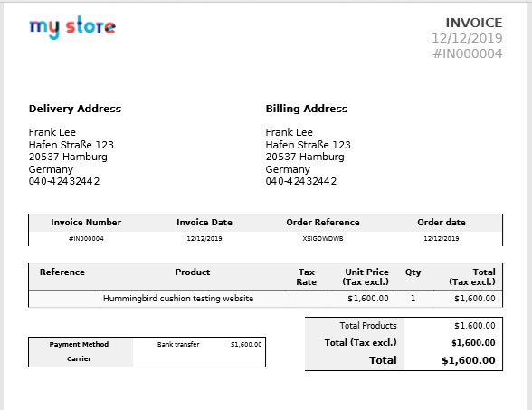This screenshot has width=532, height=410.
Task: Click #IN000004 in the Invoice Number cell
Action: (86, 239)
